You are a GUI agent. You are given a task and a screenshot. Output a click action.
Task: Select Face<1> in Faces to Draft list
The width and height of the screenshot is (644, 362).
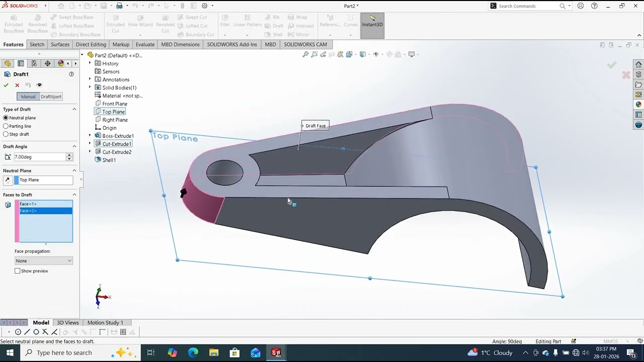pos(45,204)
